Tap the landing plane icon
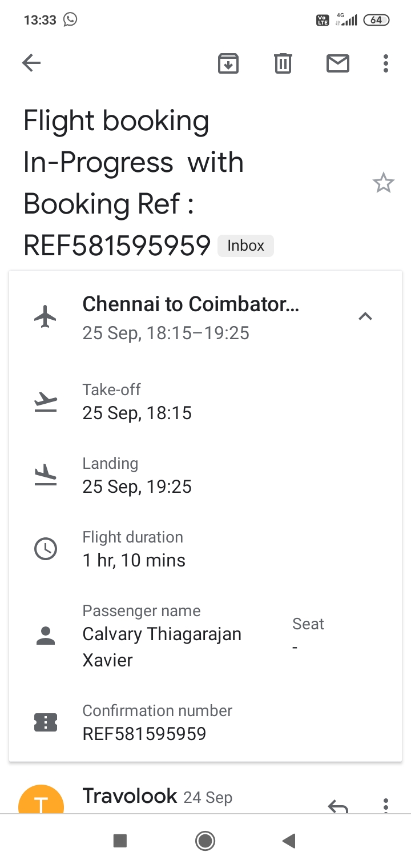411x868 pixels. 46,475
